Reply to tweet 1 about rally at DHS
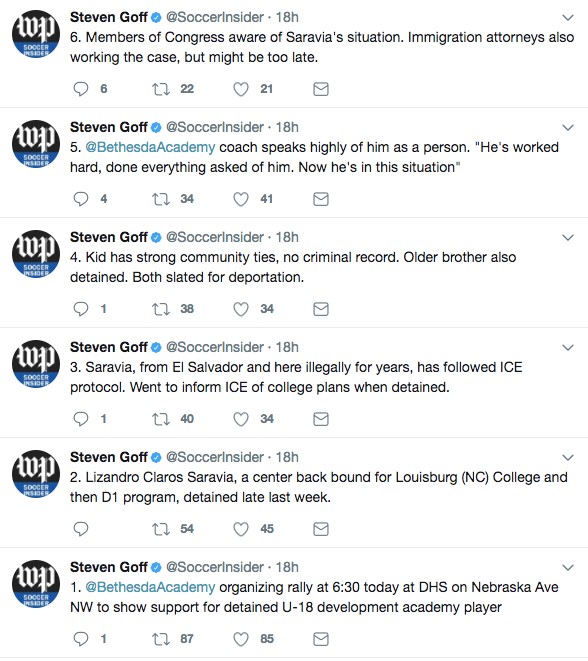The width and height of the screenshot is (588, 661). coord(81,639)
